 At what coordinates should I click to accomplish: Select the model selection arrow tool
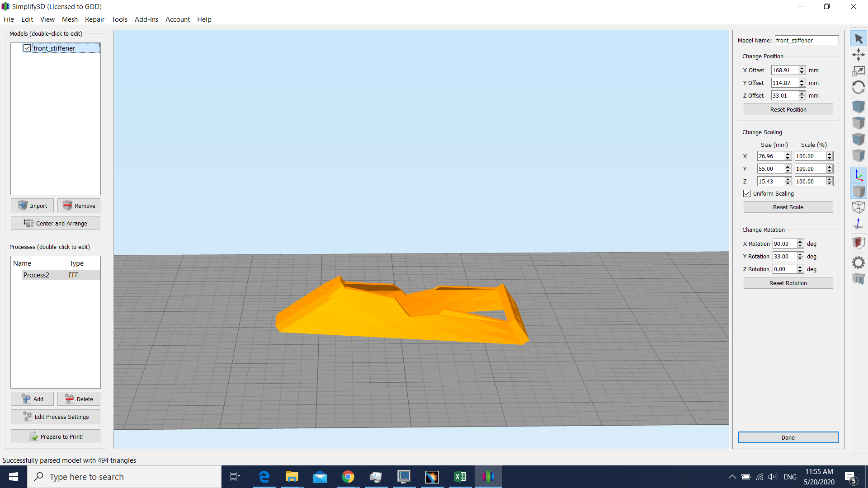(859, 39)
